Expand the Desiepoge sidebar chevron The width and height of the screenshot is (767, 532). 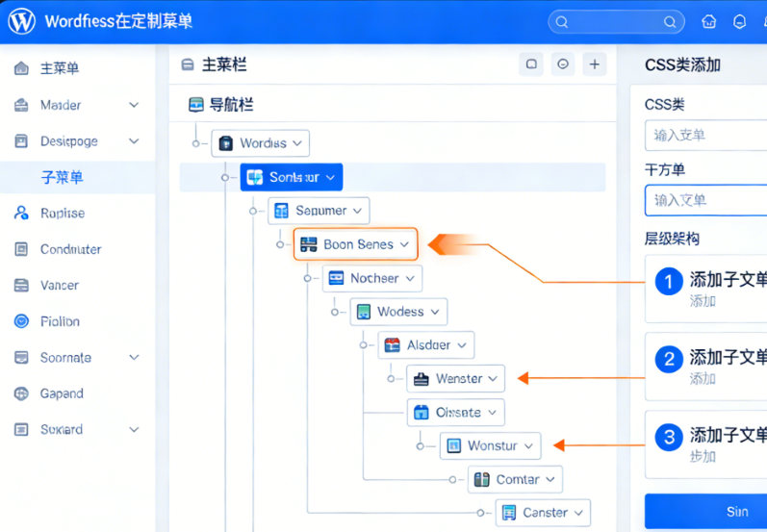[134, 141]
